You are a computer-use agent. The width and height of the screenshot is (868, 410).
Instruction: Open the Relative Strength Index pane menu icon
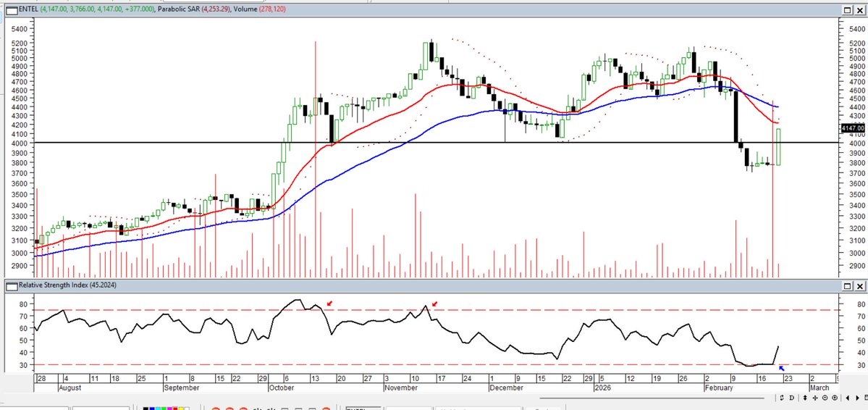point(11,285)
